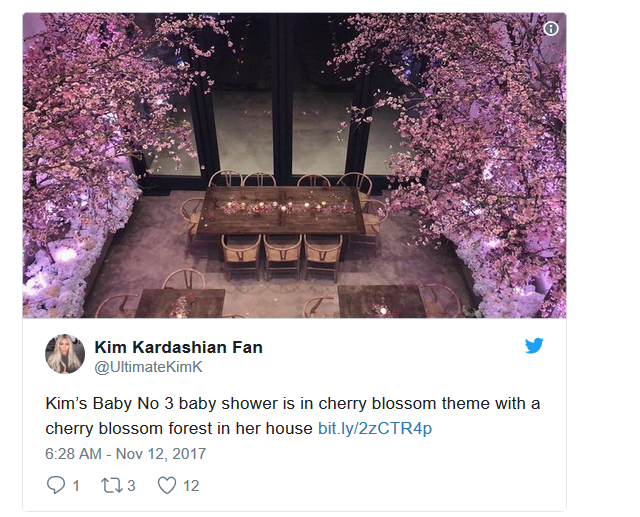Open the cherry blossom baby shower photo
Viewport: 640px width, 517px height.
(294, 165)
